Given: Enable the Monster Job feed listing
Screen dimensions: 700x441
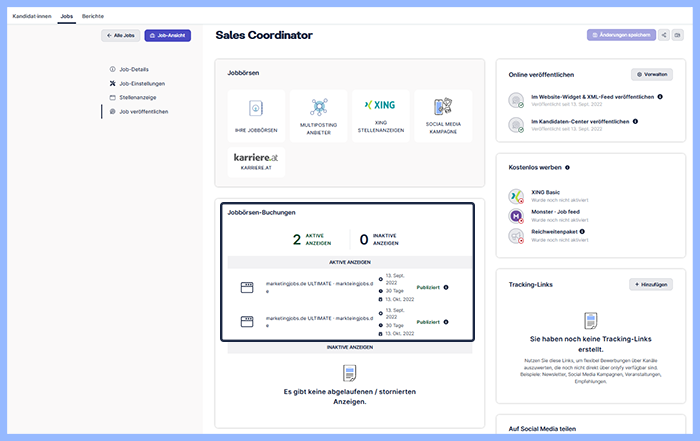Looking at the screenshot, I should (516, 215).
